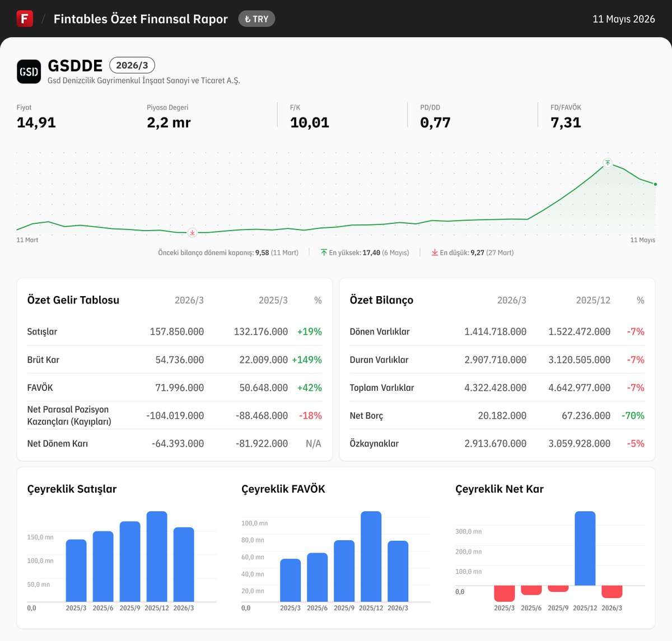Click the Dönen Varlıklar value 1.414.718.000

(496, 331)
